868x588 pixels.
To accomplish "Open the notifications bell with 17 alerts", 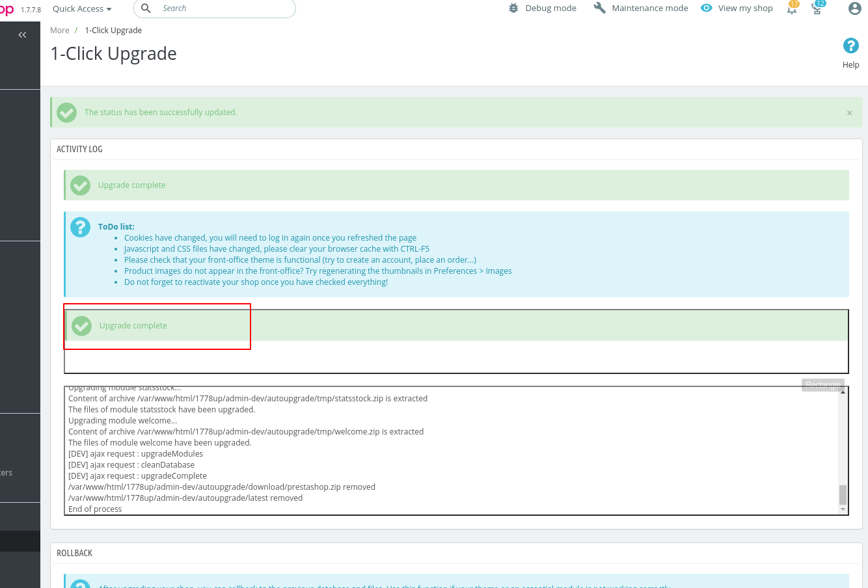I will coord(792,9).
